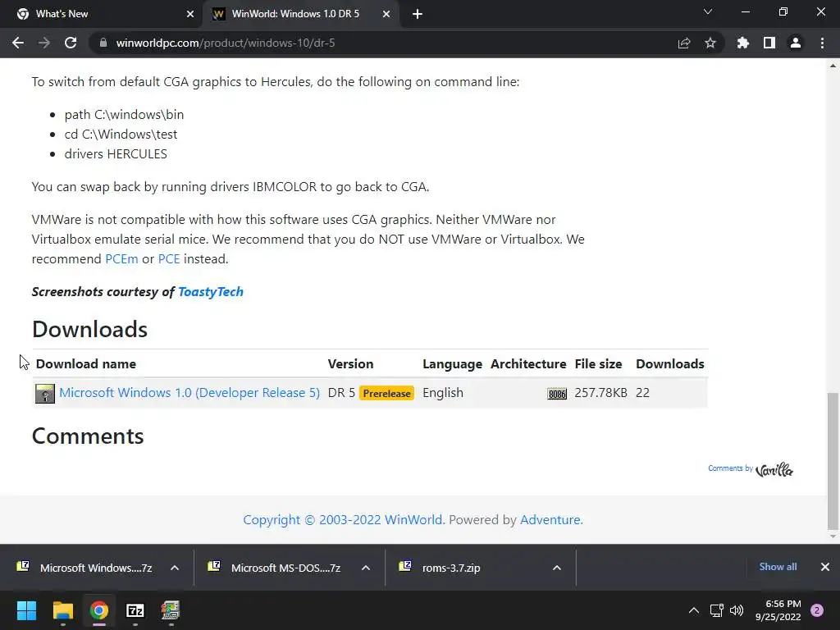This screenshot has height=630, width=840.
Task: Follow the PCEm link
Action: point(121,258)
